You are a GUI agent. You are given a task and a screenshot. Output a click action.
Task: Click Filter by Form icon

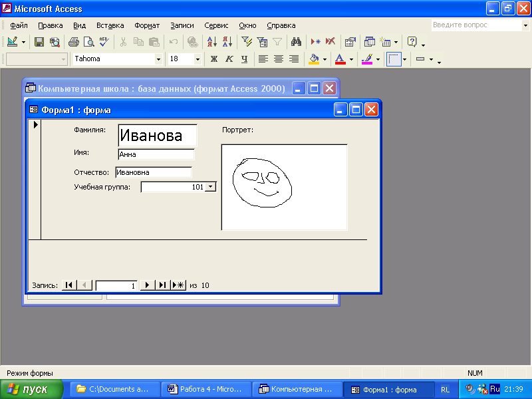tap(262, 42)
